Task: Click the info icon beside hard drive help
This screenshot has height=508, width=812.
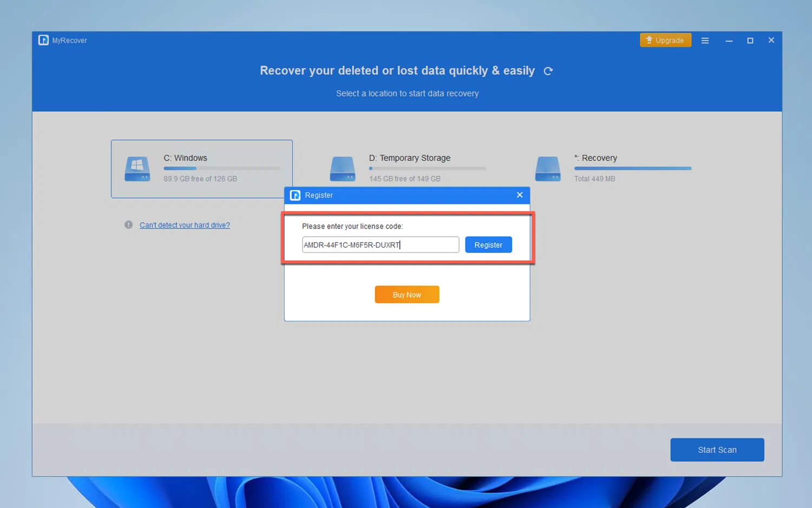Action: [128, 225]
